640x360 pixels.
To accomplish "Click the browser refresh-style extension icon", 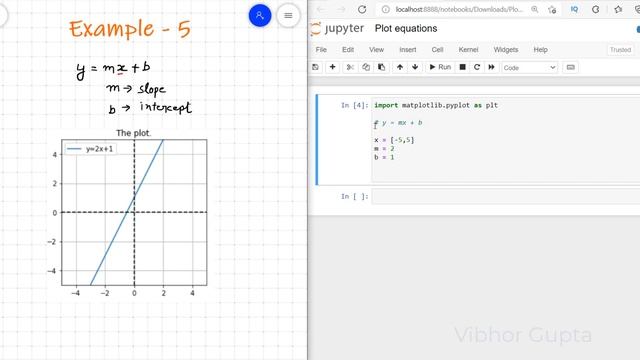I will (x=596, y=9).
